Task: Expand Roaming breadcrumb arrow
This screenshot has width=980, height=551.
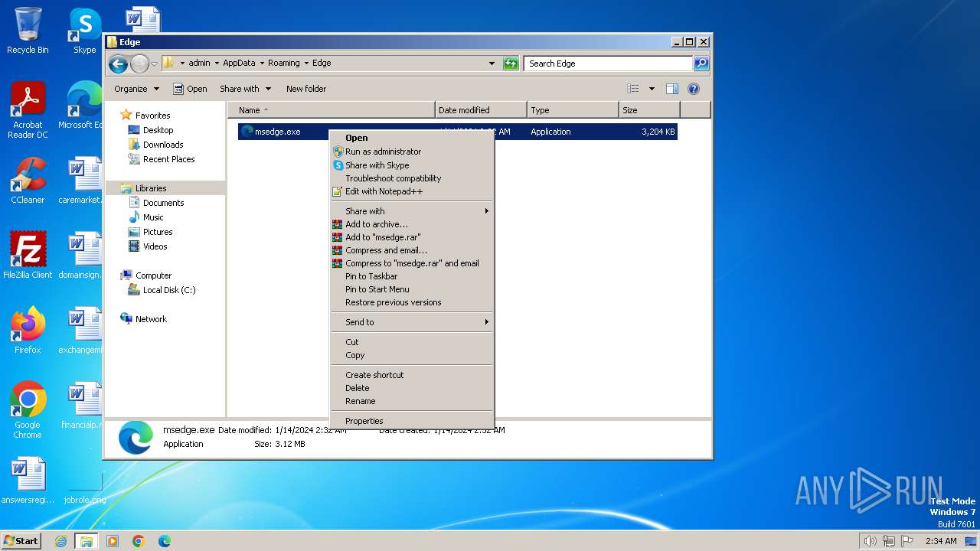Action: 306,64
